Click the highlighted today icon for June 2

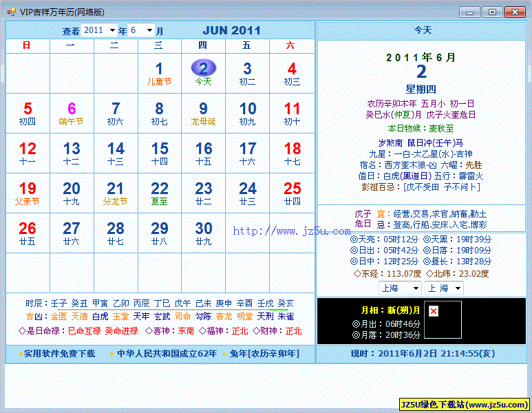tap(203, 67)
